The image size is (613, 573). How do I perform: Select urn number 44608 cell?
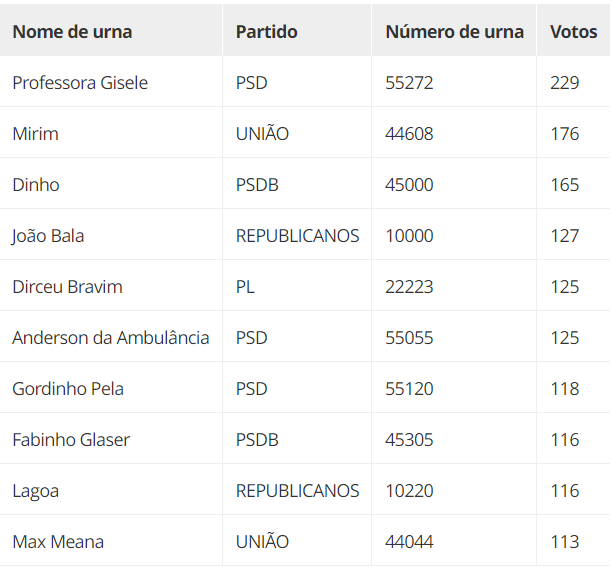coord(409,134)
